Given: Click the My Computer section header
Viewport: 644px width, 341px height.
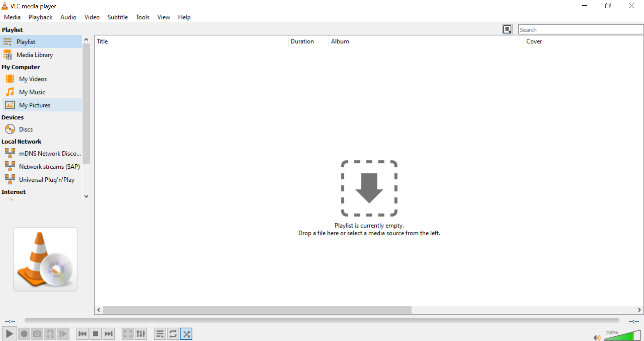Looking at the screenshot, I should (21, 67).
